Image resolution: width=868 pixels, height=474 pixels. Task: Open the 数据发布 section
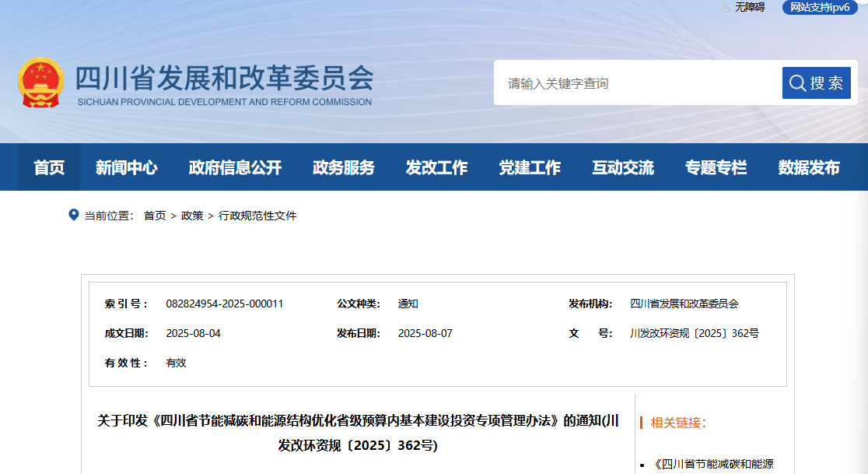tap(809, 167)
